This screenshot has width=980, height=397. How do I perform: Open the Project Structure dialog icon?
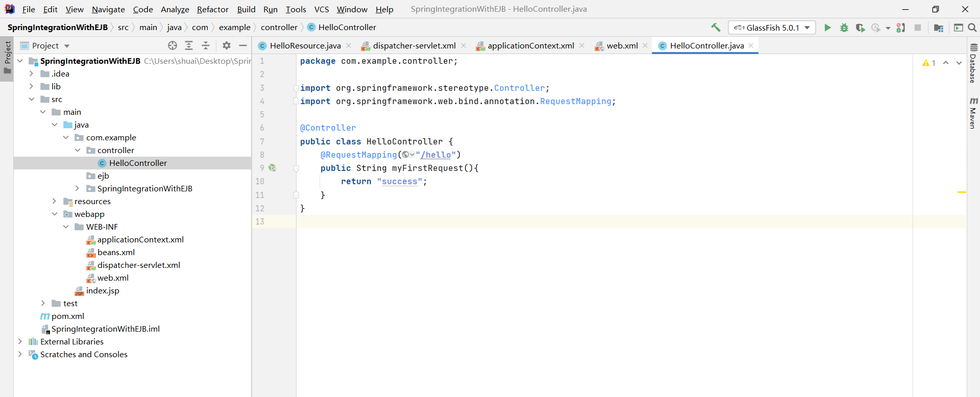pos(938,28)
